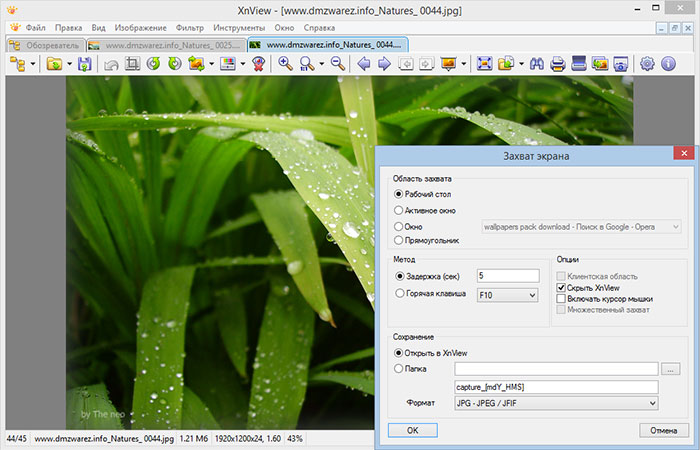Click the Convert/Export file icon

point(506,64)
